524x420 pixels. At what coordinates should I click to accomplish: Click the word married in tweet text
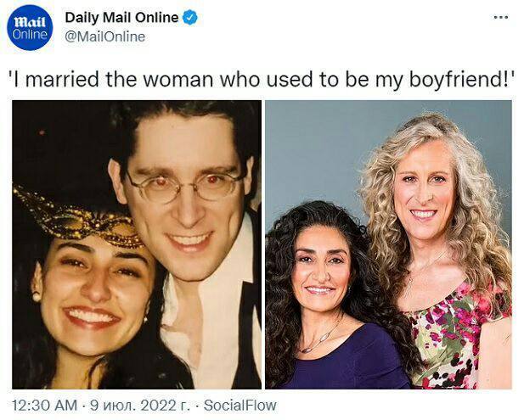[x=62, y=80]
